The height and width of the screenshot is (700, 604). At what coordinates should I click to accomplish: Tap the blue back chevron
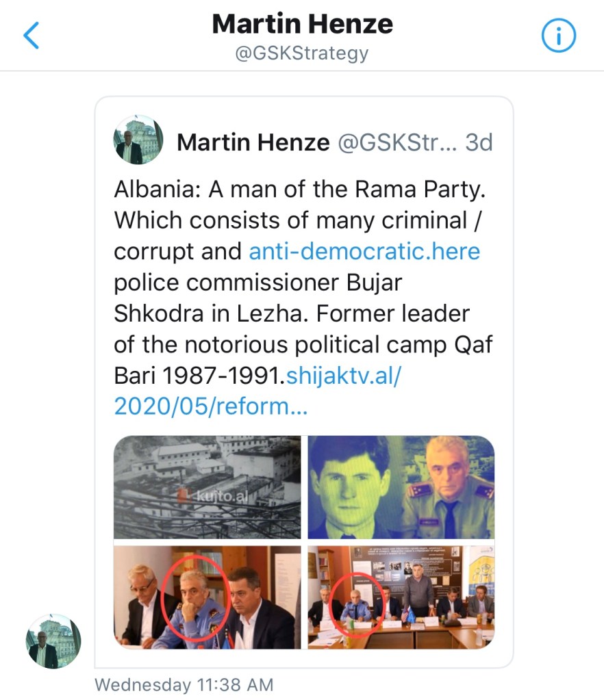(32, 36)
